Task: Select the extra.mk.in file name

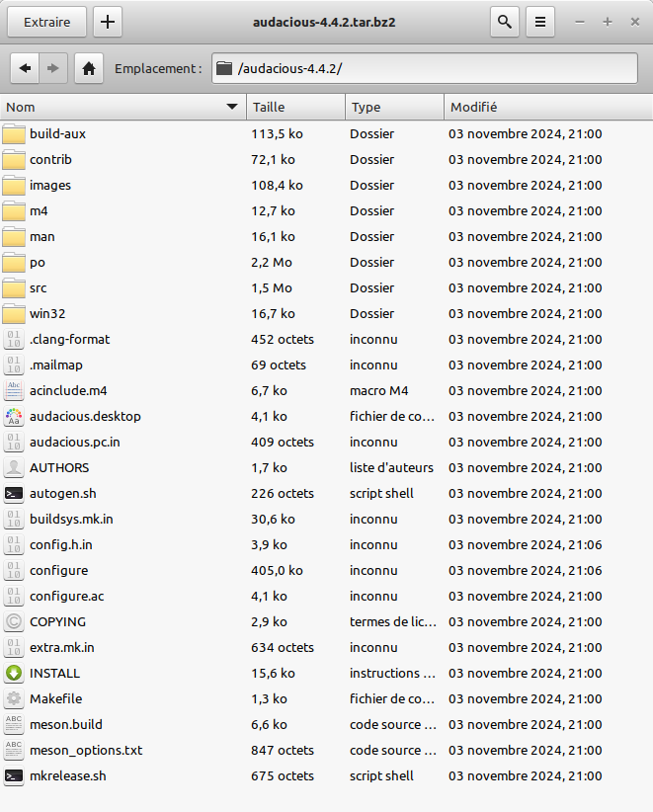Action: [61, 647]
